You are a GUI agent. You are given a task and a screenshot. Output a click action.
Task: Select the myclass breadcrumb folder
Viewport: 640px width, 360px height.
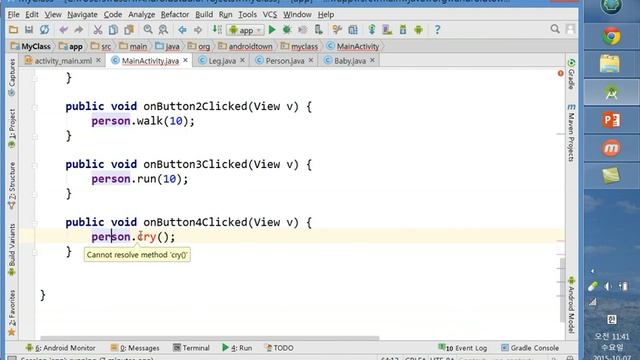coord(300,47)
